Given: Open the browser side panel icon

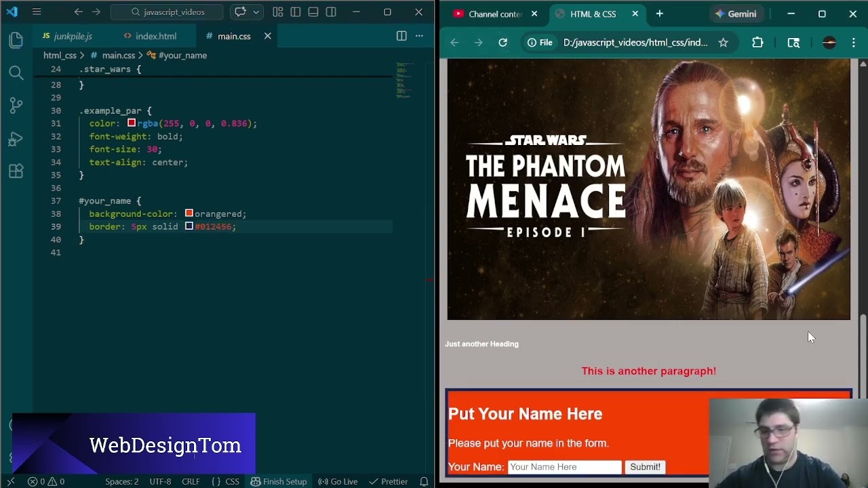Looking at the screenshot, I should (x=793, y=43).
